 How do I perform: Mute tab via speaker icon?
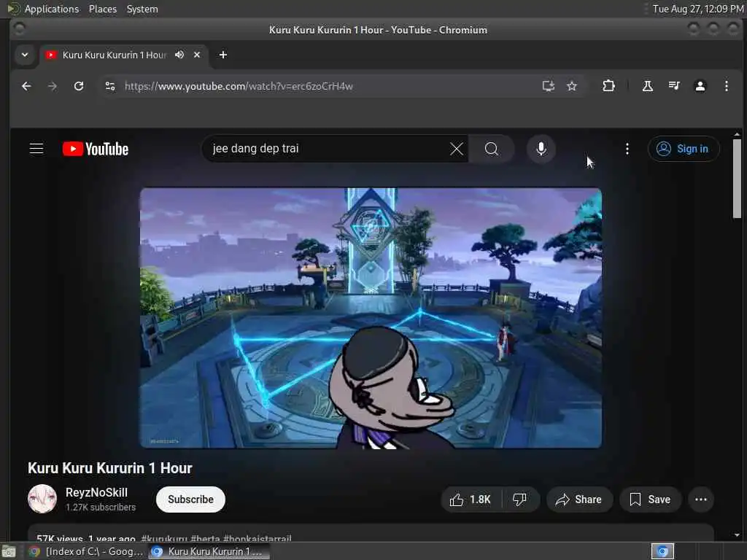tap(179, 55)
